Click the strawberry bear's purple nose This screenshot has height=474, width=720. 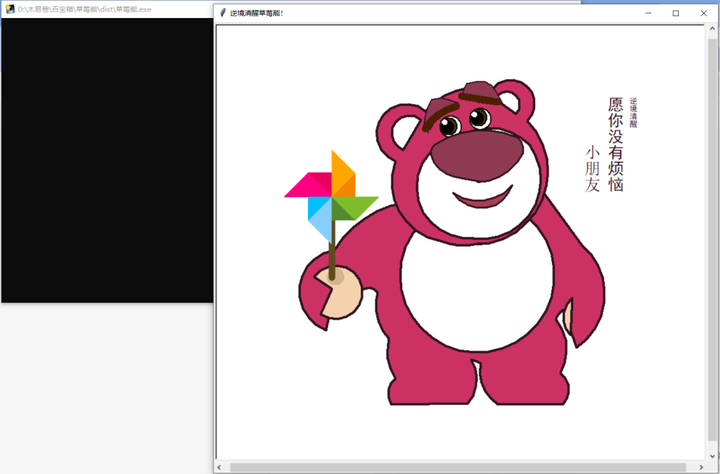tap(477, 156)
